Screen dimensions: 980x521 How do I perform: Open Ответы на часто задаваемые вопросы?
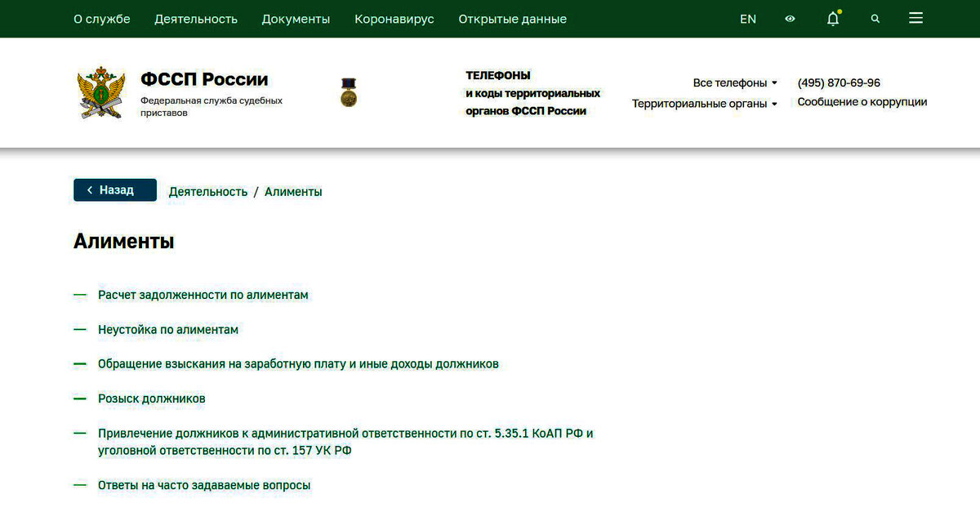click(x=204, y=485)
